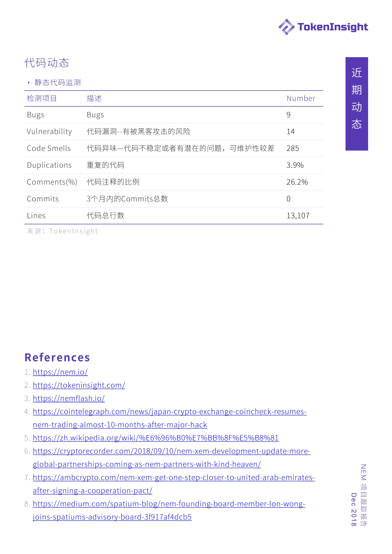This screenshot has height=554, width=392.
Task: Select the Comments(%) row label
Action: (x=52, y=182)
